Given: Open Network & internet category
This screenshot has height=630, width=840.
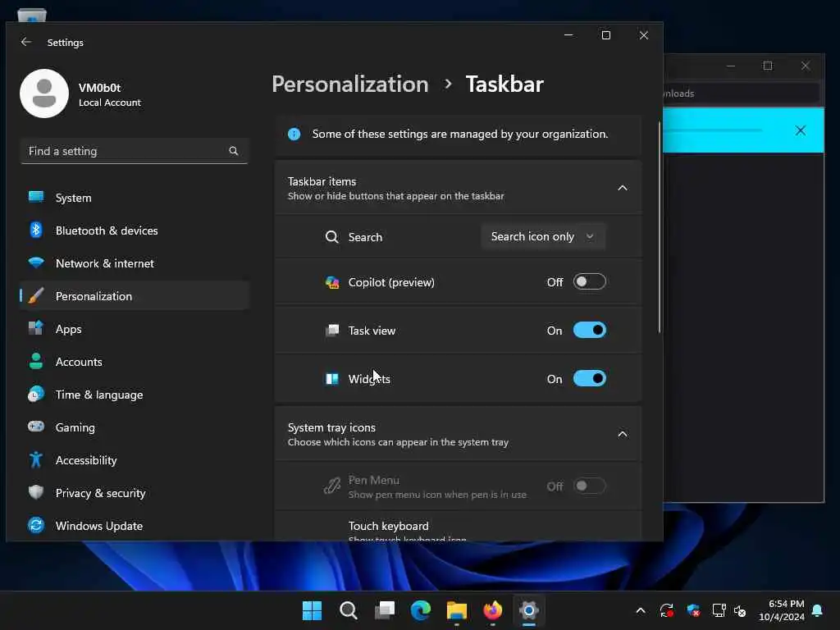Looking at the screenshot, I should 135,263.
